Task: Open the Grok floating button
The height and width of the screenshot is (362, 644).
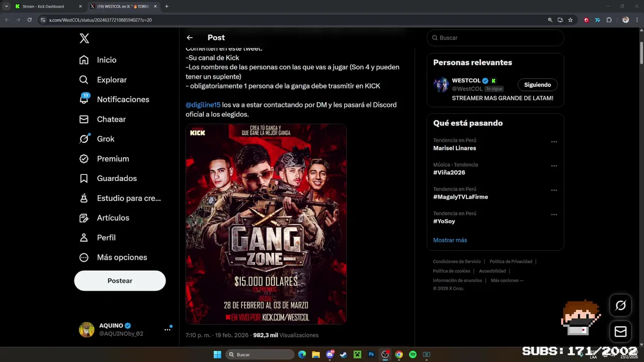Action: (620, 305)
